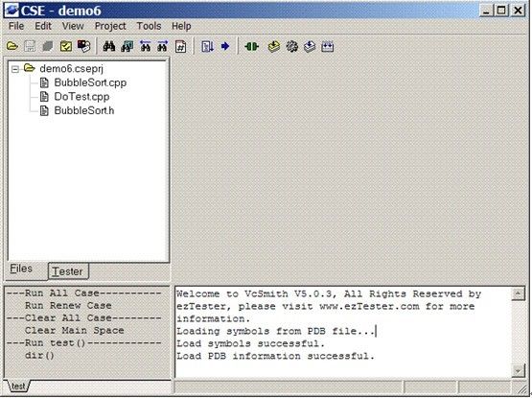Click the green connector plug icon
Image resolution: width=532 pixels, height=398 pixels.
[252, 46]
